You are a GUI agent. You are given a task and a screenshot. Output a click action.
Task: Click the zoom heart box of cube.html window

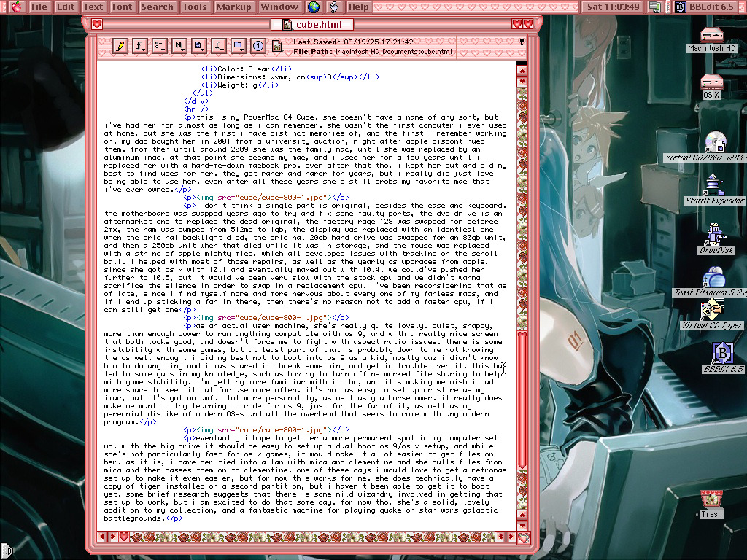517,24
